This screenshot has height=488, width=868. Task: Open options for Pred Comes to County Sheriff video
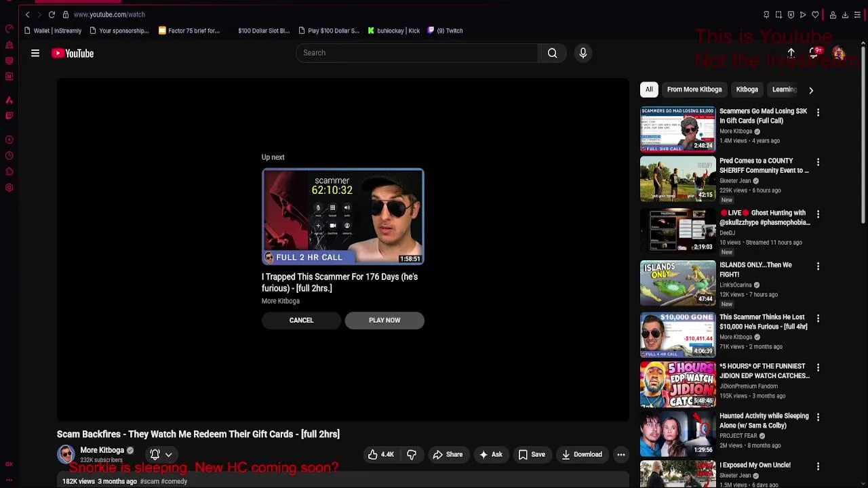818,162
